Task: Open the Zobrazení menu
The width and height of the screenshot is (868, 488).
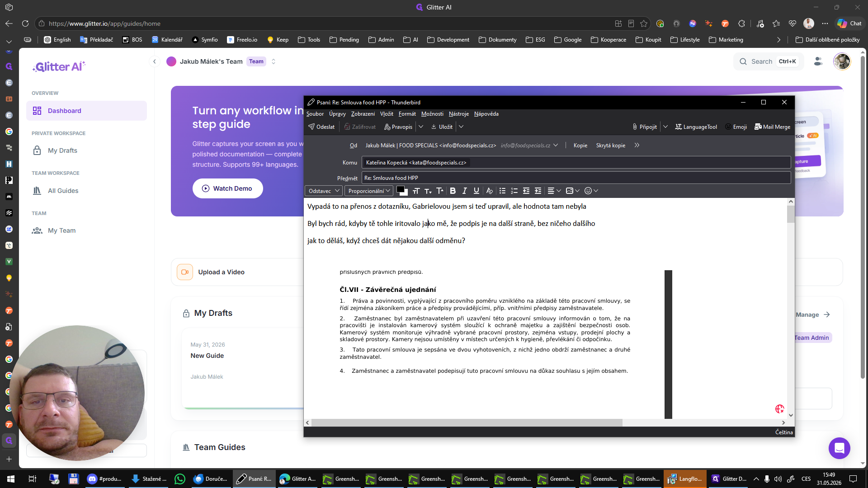Action: (363, 114)
